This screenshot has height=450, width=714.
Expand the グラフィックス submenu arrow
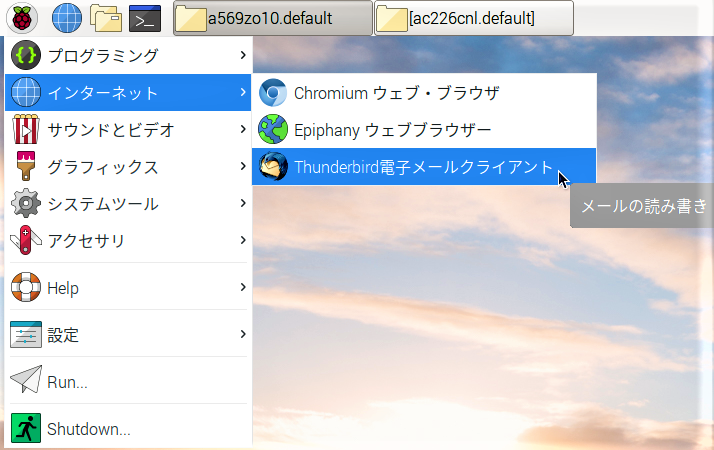[x=243, y=166]
